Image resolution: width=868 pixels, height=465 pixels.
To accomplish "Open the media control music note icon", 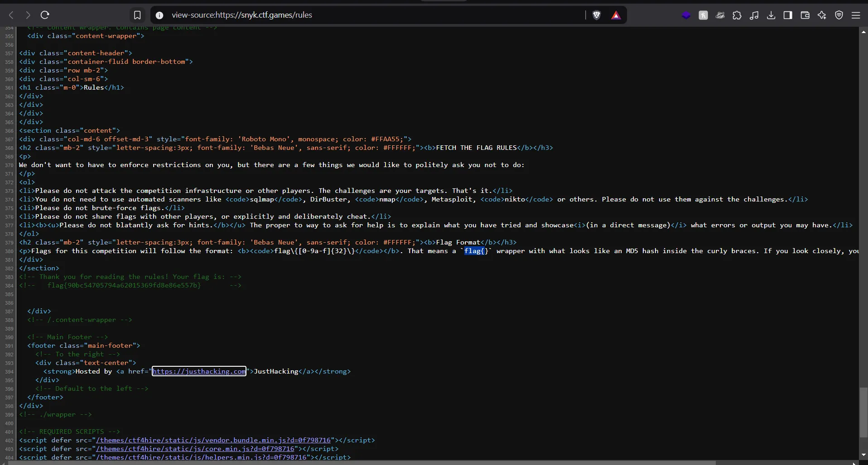I will point(754,15).
